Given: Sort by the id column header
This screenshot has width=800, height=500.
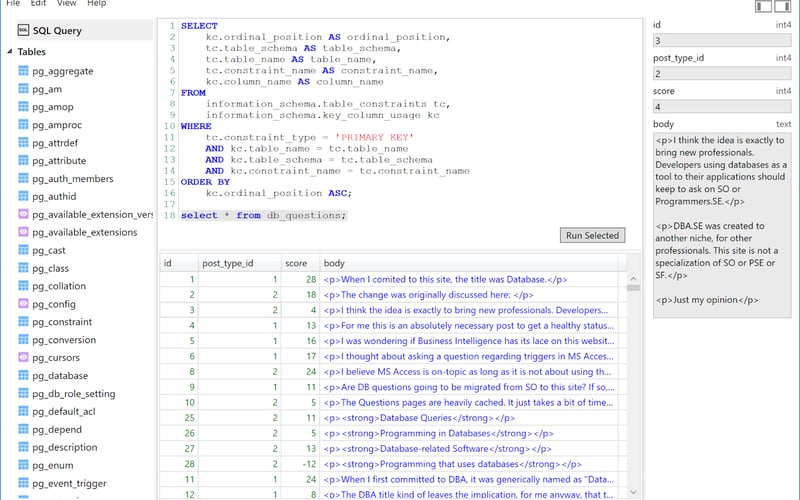Looking at the screenshot, I should coord(179,263).
